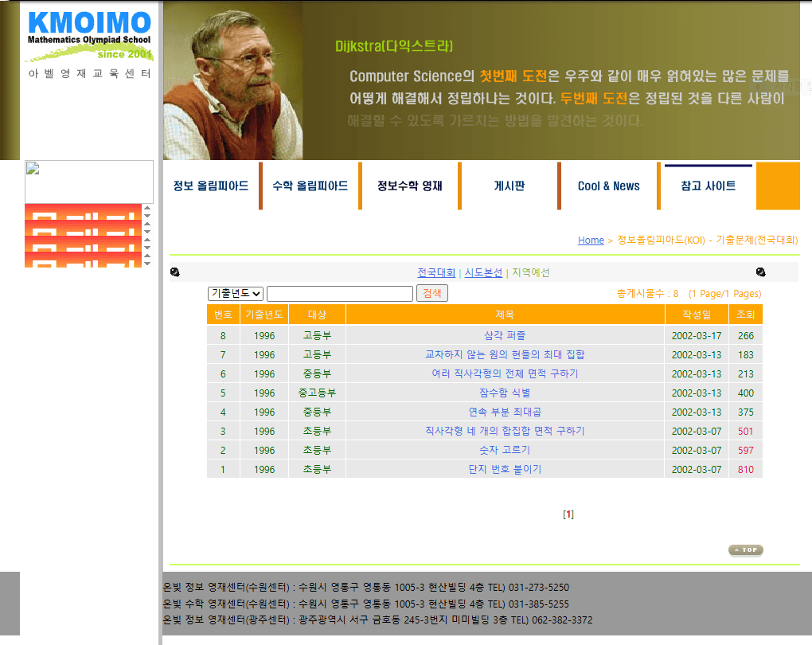Image resolution: width=812 pixels, height=645 pixels.
Task: Click the Home breadcrumb link
Action: (x=591, y=240)
